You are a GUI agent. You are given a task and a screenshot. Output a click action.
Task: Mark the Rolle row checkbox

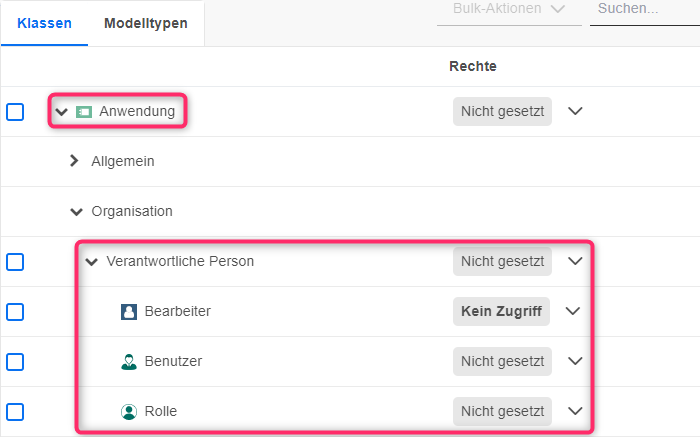click(x=15, y=411)
